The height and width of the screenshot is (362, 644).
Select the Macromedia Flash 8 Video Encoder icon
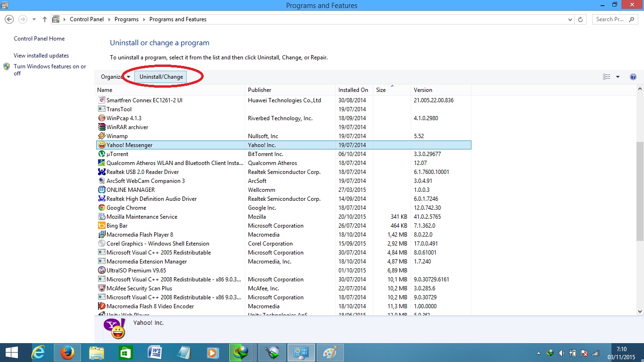coord(101,306)
